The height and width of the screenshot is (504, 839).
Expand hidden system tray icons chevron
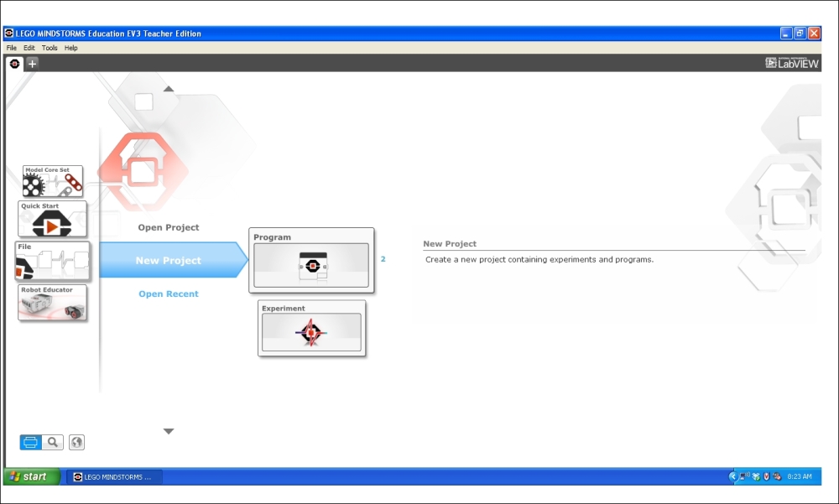click(x=733, y=476)
